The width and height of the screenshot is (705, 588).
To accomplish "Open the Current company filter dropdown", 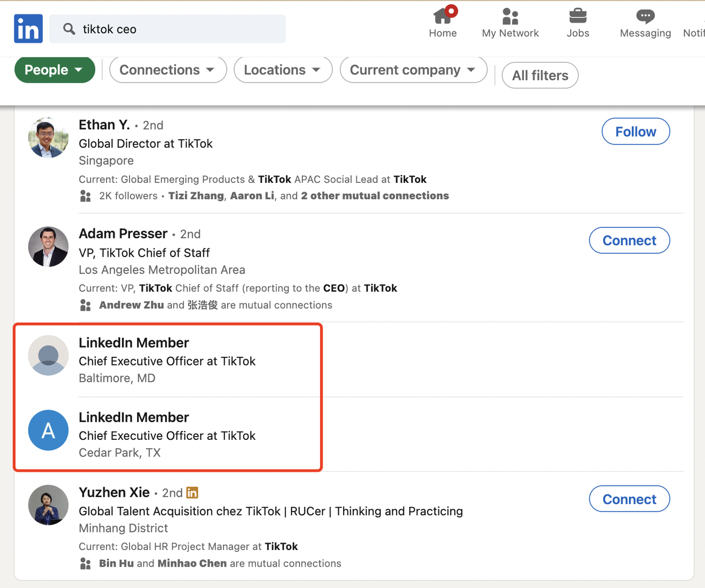I will click(x=413, y=70).
